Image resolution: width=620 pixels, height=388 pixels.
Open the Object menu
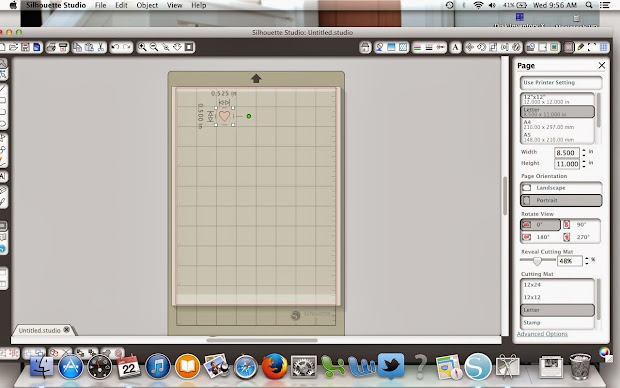[147, 5]
